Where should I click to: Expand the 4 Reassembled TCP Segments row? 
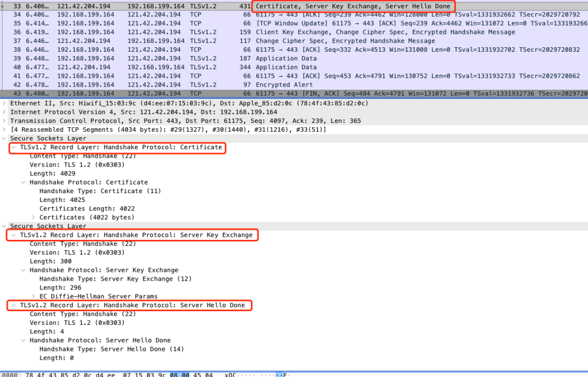(4, 129)
